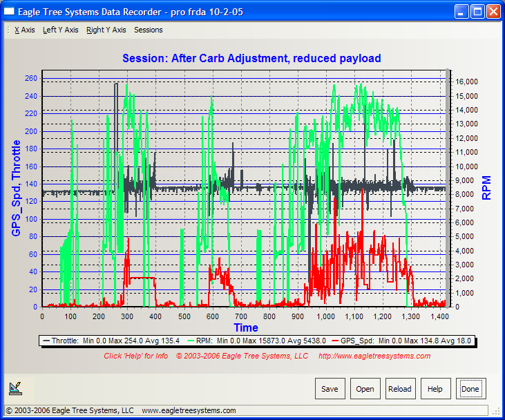This screenshot has width=505, height=420.
Task: Click the red "© 2003-2006 Eagle Tree Systems, LLC" text
Action: tap(242, 356)
